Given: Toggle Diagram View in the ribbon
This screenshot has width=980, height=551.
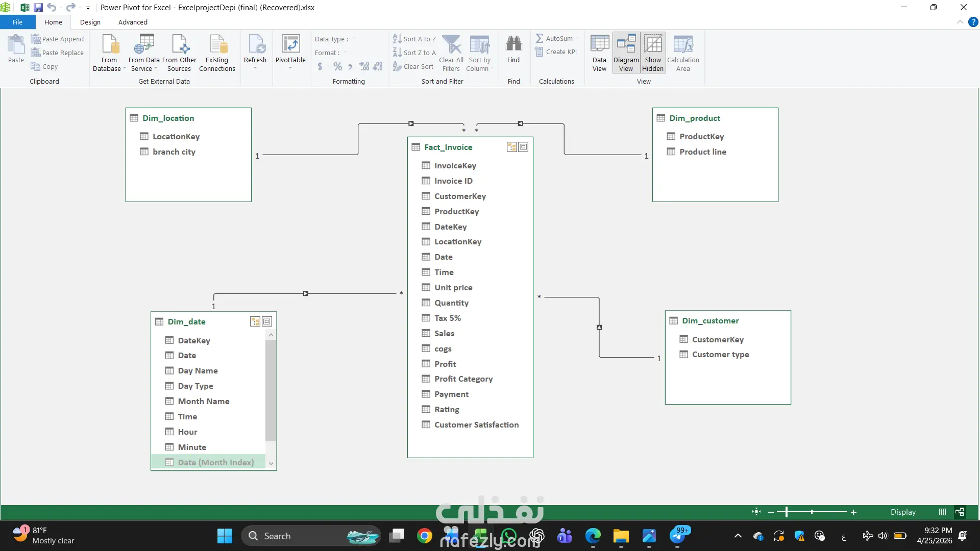Looking at the screenshot, I should [x=626, y=53].
